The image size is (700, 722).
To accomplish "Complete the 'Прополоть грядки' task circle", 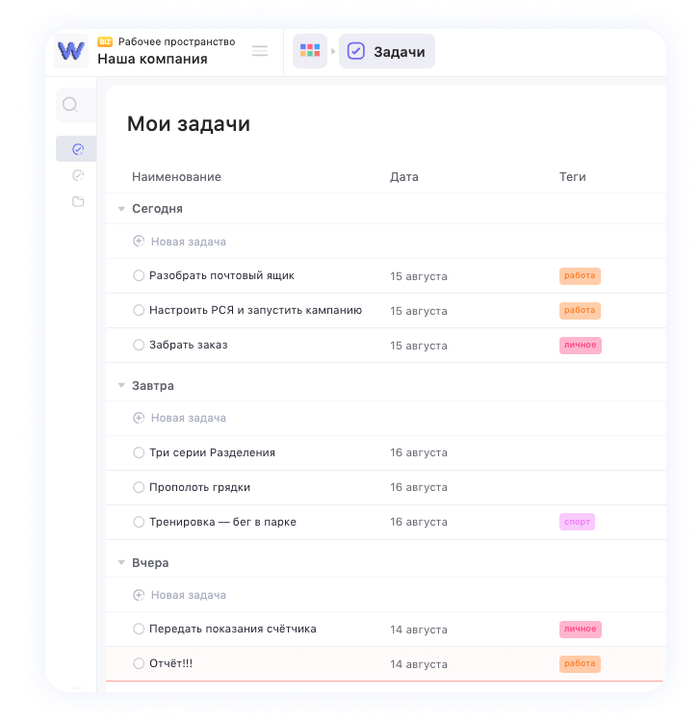I will pyautogui.click(x=139, y=487).
